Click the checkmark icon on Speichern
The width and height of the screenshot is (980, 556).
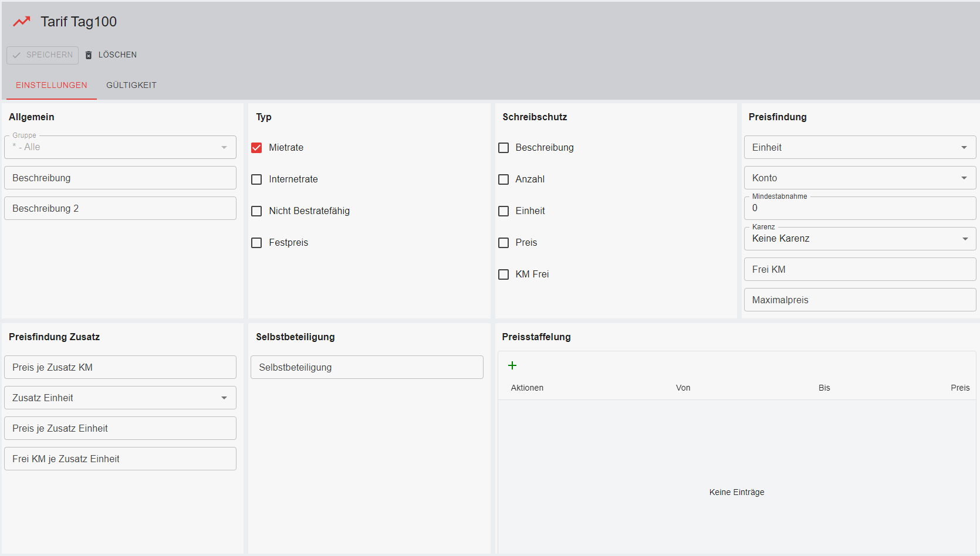coord(16,55)
